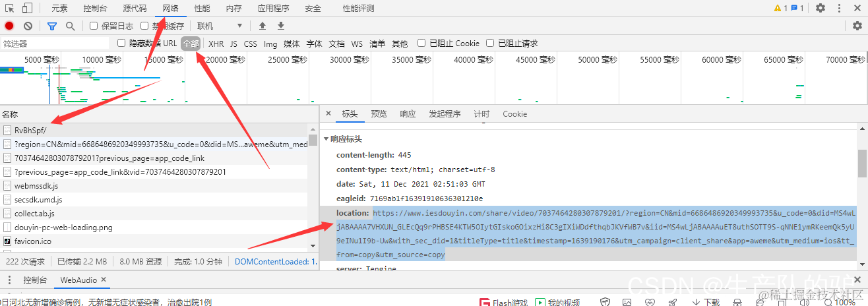Filter requests by XHR type
The image size is (868, 306).
click(x=216, y=44)
